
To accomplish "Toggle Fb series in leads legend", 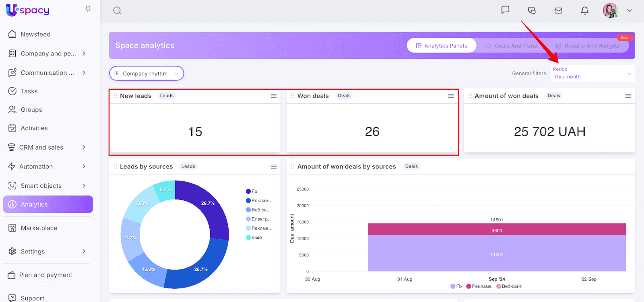I will coord(252,191).
